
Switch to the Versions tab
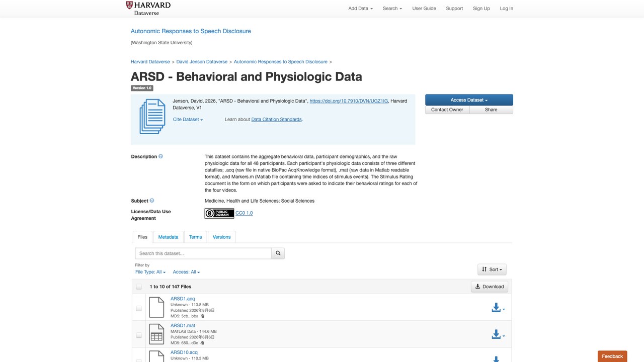[x=221, y=237]
